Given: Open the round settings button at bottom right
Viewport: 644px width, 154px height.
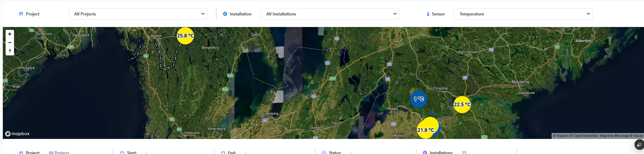Looking at the screenshot, I should click(639, 145).
